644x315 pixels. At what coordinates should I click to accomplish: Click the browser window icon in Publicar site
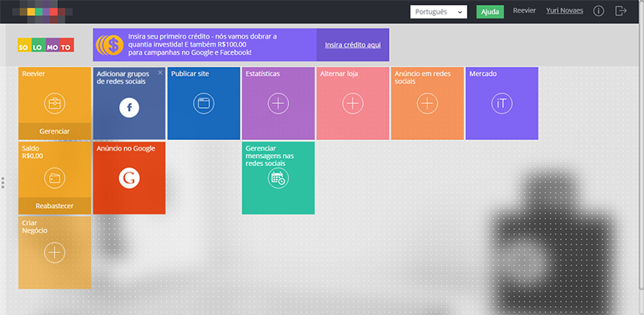click(204, 103)
